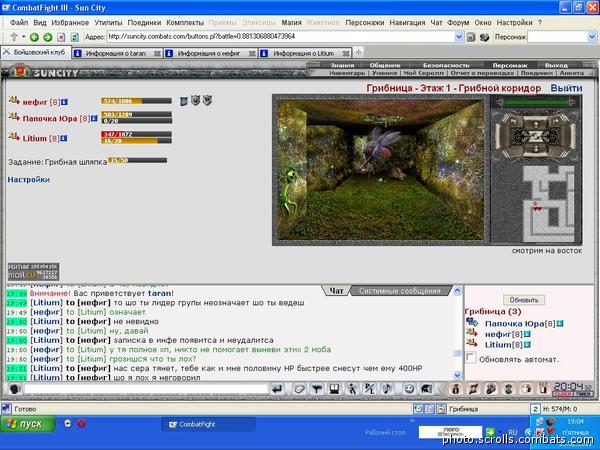Image resolution: width=600 pixels, height=450 pixels.
Task: Click the info icon next to Litium [8] in party list
Action: point(64,138)
